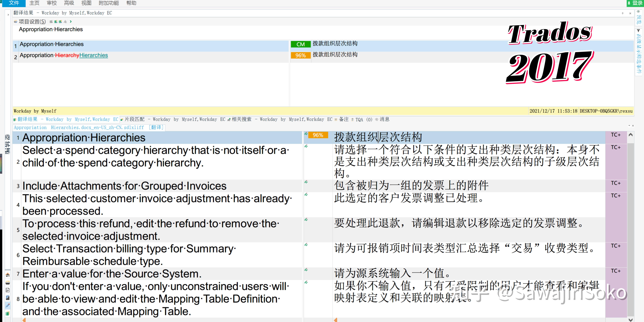Expand the collapsed left panel chevron

coord(8,15)
